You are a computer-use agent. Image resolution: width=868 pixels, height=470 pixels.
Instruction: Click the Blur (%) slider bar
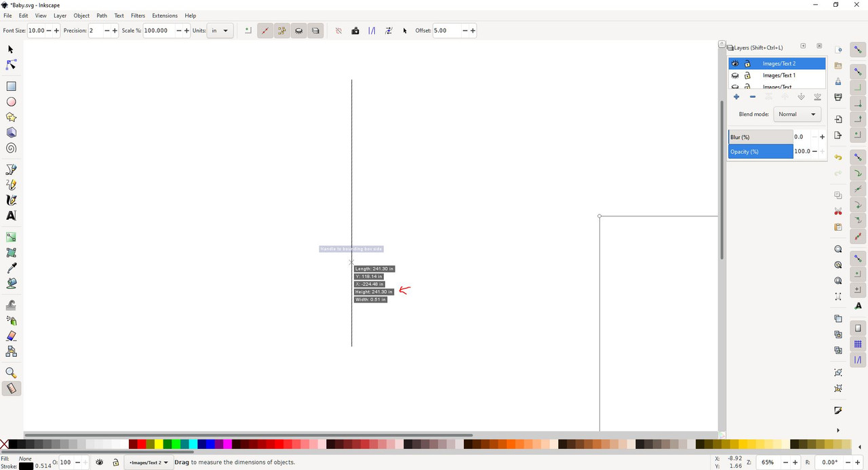point(760,137)
